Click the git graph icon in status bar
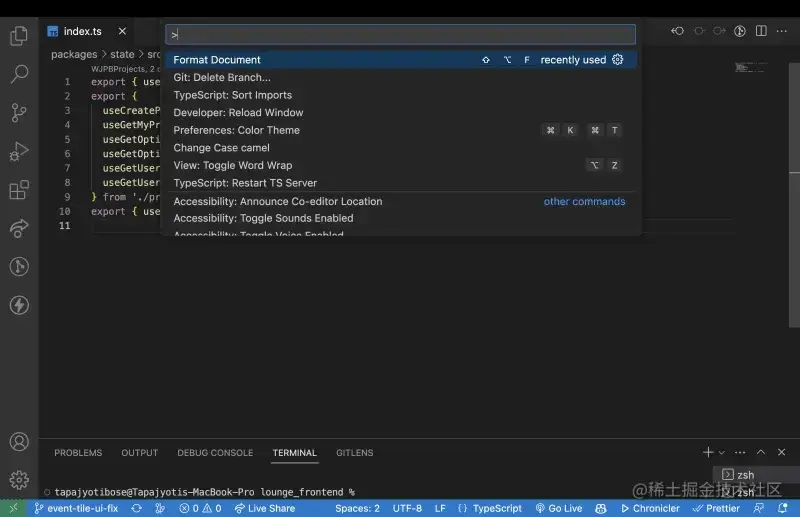 click(160, 508)
